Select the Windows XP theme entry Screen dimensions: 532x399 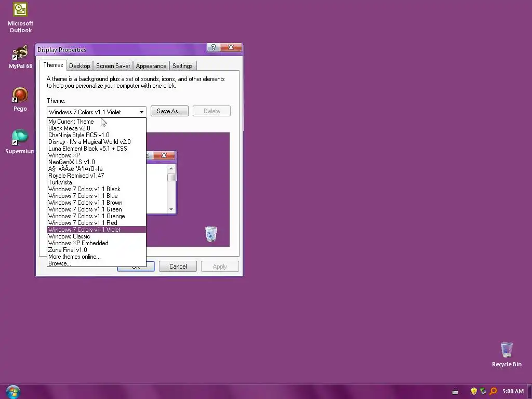[x=96, y=155]
